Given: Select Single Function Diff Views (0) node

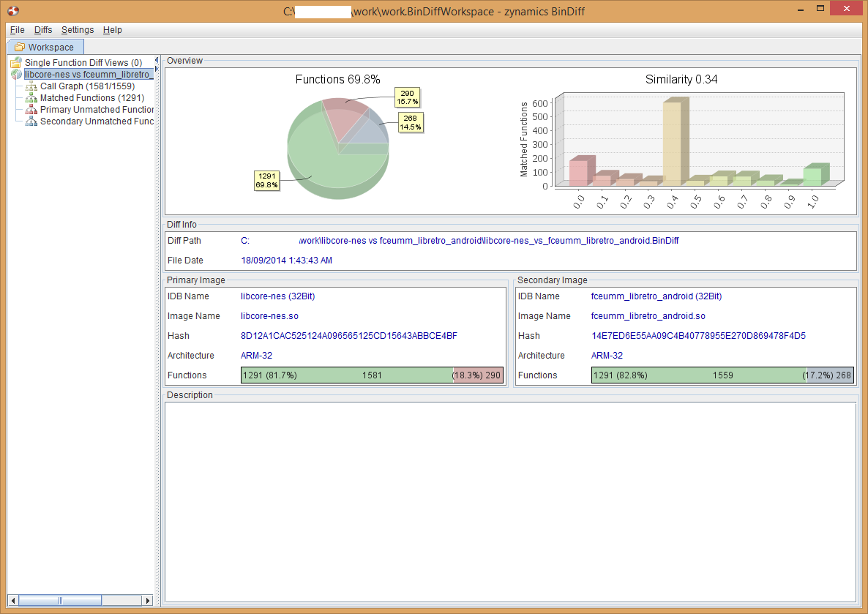Looking at the screenshot, I should (83, 62).
